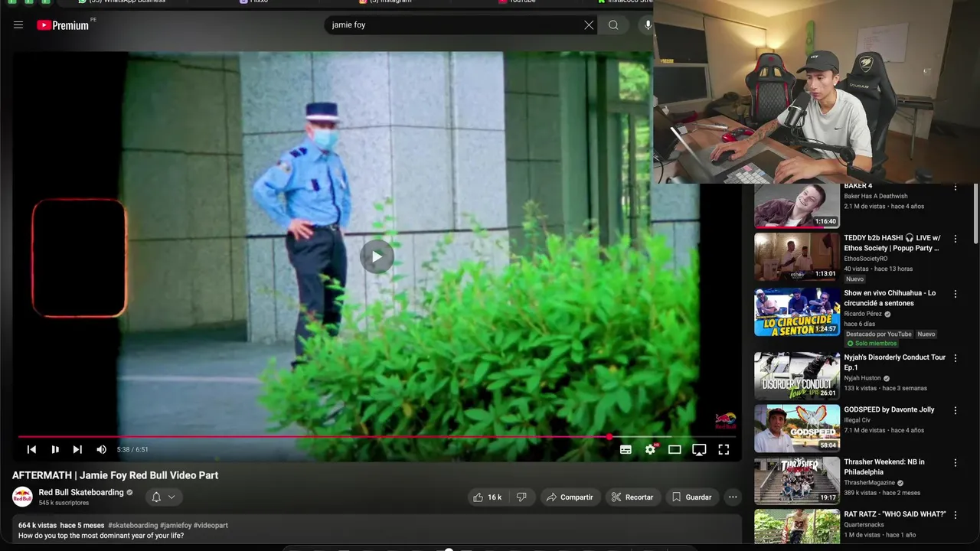Open Disorderly Conduct Tour thumbnail
The image size is (980, 551).
pos(797,377)
